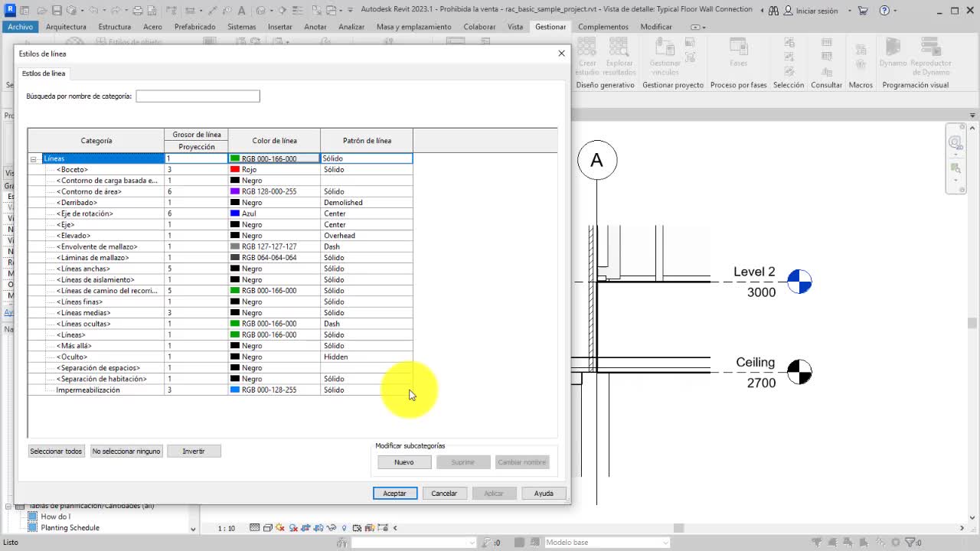
Task: Open the Dynamo tool in ribbon
Action: click(x=893, y=54)
